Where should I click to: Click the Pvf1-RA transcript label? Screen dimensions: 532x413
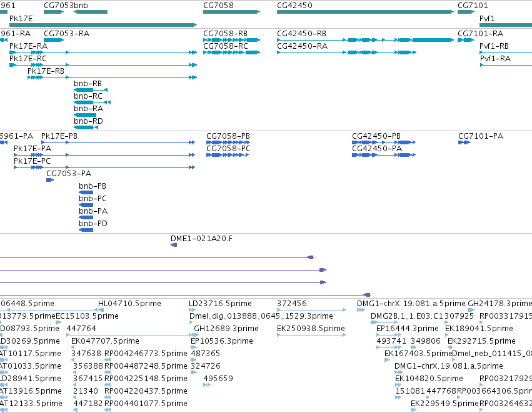tap(495, 59)
